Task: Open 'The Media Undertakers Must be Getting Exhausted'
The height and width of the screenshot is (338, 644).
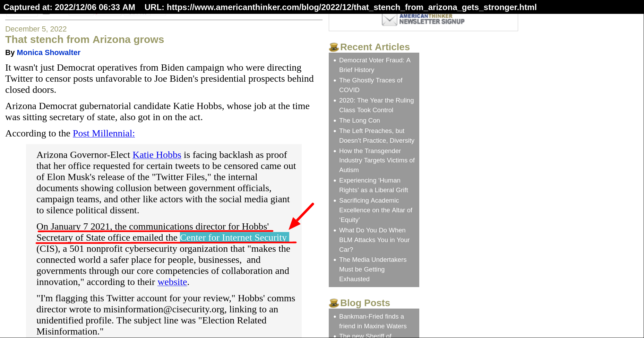Action: click(373, 269)
